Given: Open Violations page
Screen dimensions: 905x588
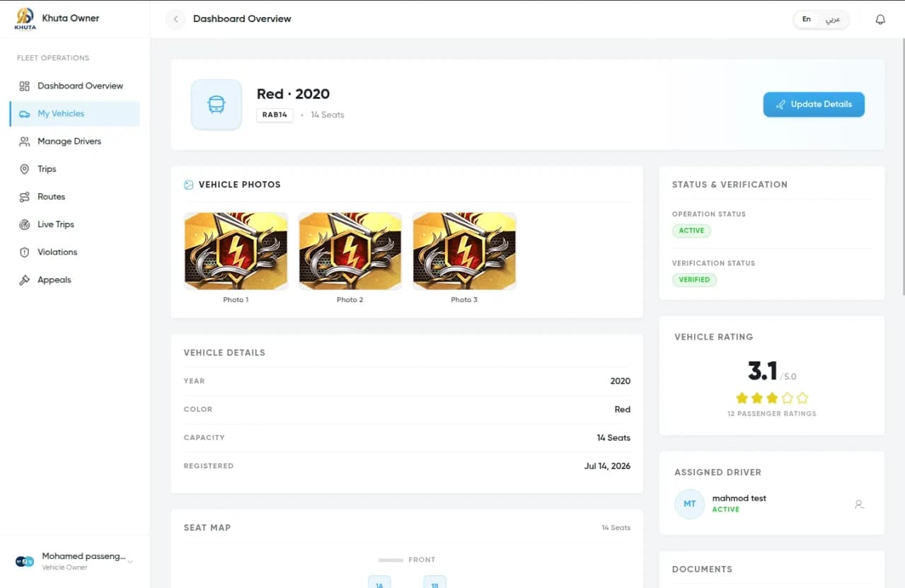Looking at the screenshot, I should pyautogui.click(x=74, y=251).
